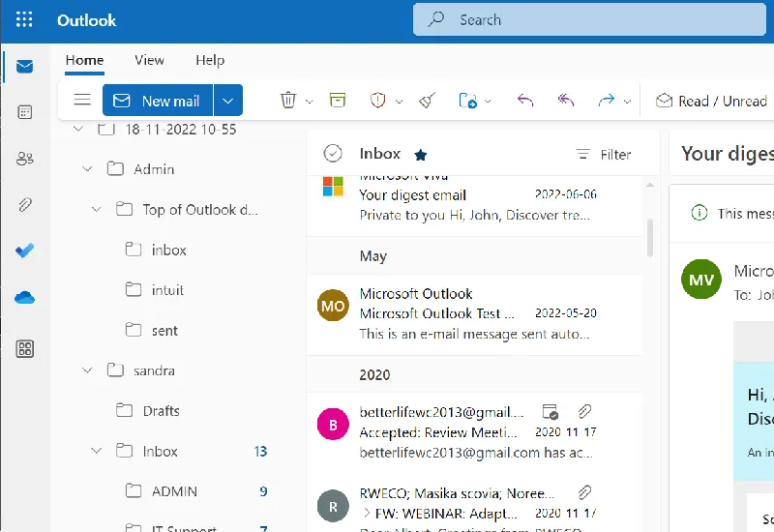Click the Move to folder icon
Viewport: 774px width, 532px height.
coord(467,101)
